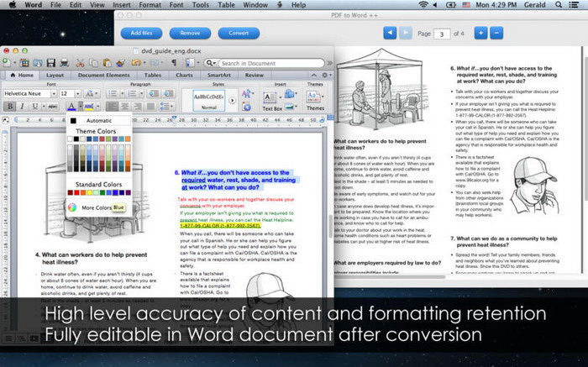Select the Format Painter brush icon
The height and width of the screenshot is (367, 588).
click(x=120, y=63)
